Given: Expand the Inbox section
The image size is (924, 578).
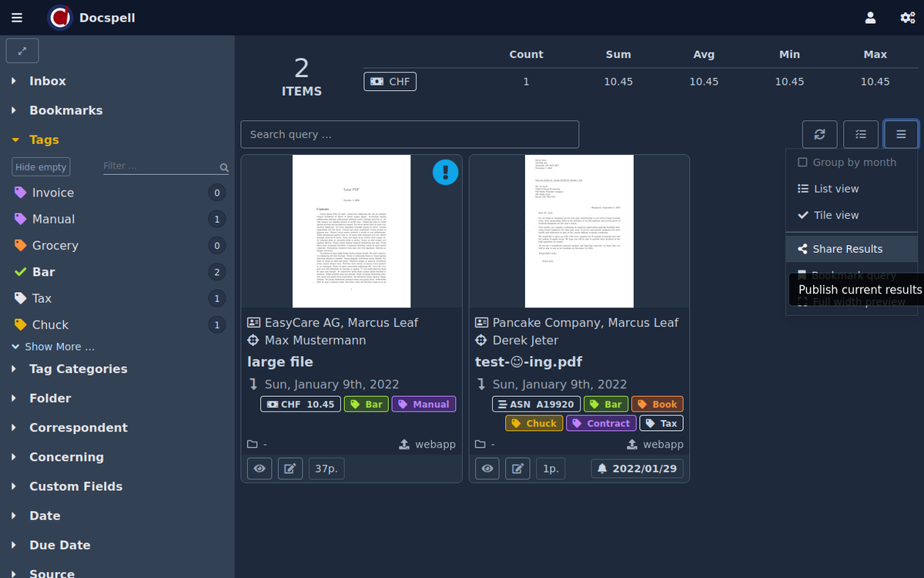Looking at the screenshot, I should (47, 81).
